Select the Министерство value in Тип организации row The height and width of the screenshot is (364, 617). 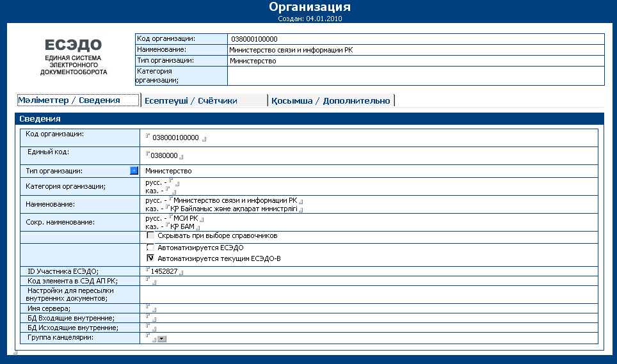pyautogui.click(x=168, y=171)
